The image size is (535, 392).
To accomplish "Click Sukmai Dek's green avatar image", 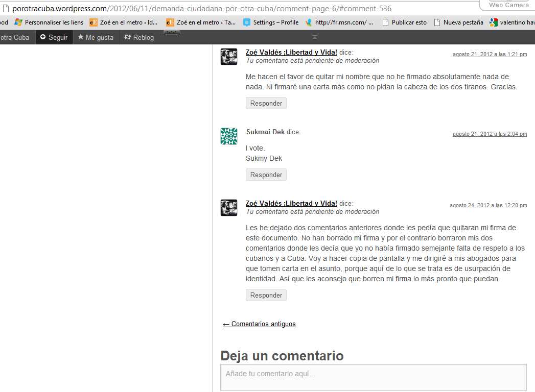I will click(229, 136).
